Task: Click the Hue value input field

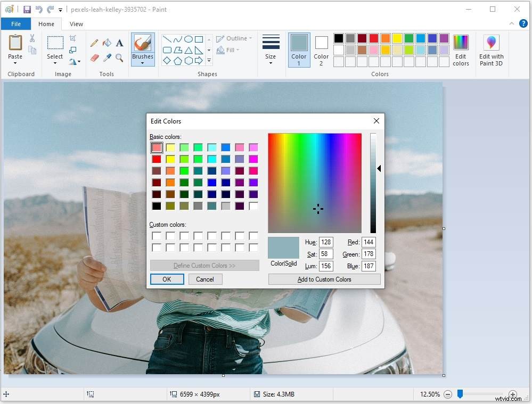Action: click(x=325, y=242)
